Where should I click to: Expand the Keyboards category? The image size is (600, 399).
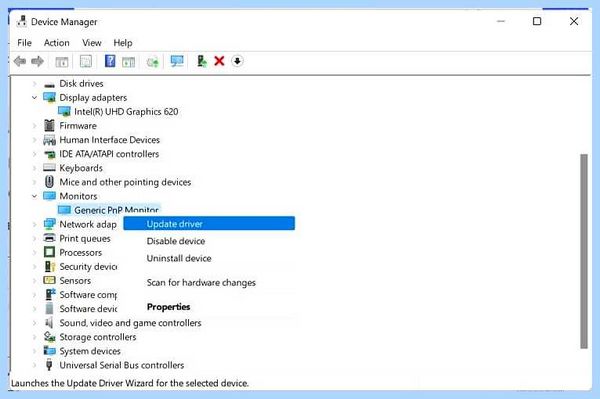(34, 168)
